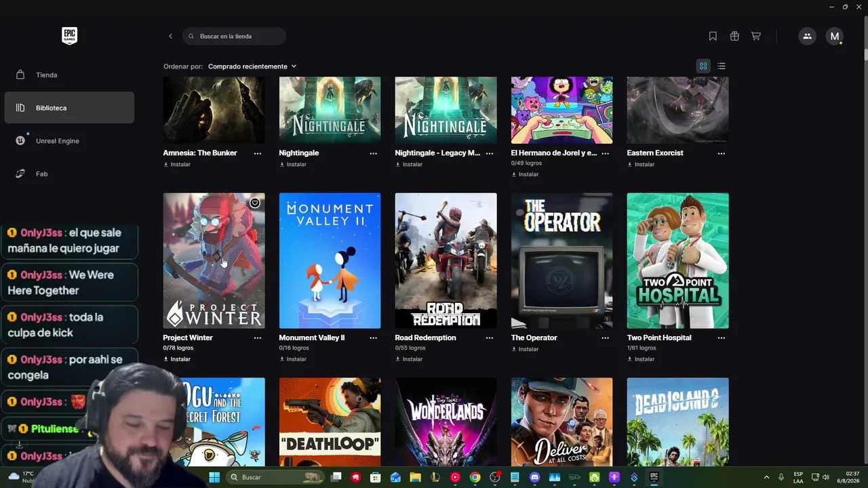The width and height of the screenshot is (868, 488).
Task: Click '1/61 logros' under Two Point Hospital
Action: tap(642, 348)
